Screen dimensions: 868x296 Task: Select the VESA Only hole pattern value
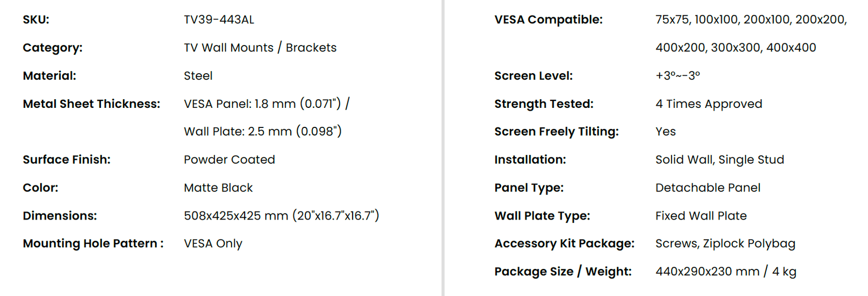coord(213,243)
